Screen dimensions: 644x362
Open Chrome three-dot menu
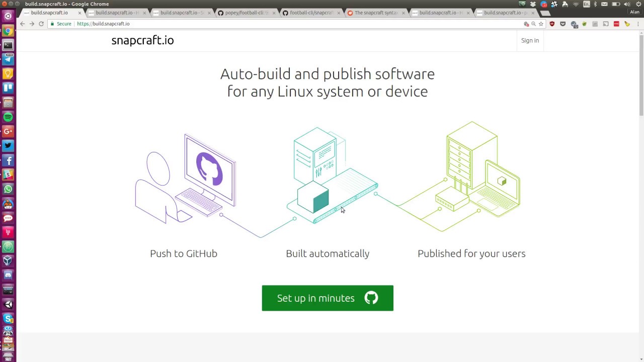coord(637,24)
